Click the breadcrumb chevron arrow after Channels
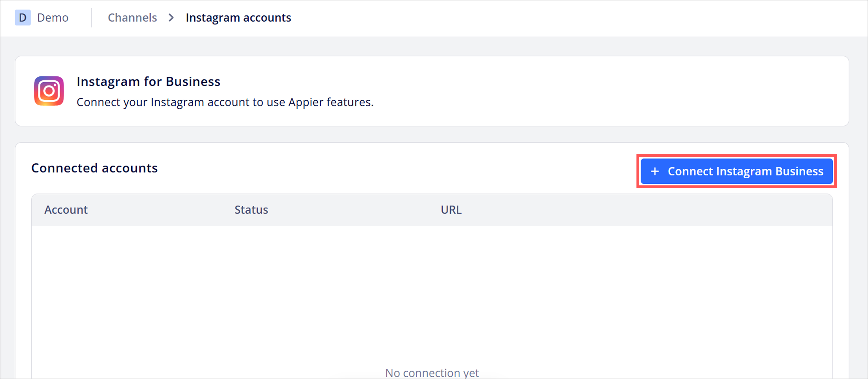Image resolution: width=868 pixels, height=379 pixels. tap(171, 18)
